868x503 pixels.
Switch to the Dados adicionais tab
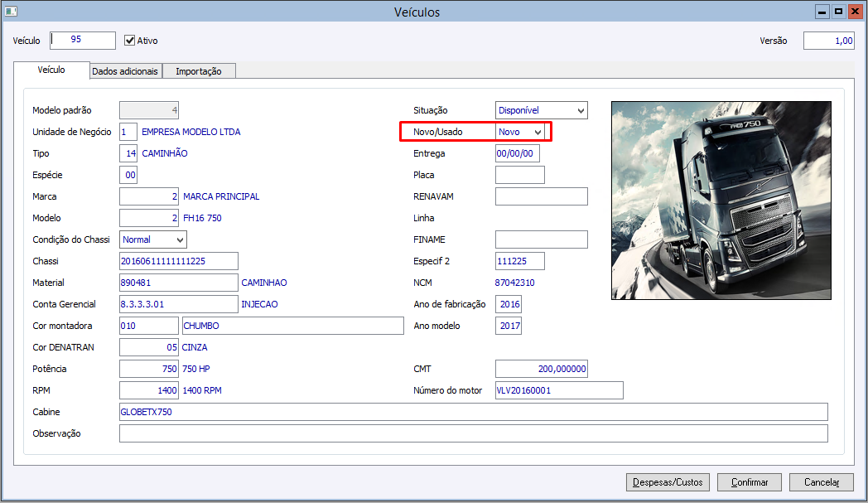[x=125, y=71]
